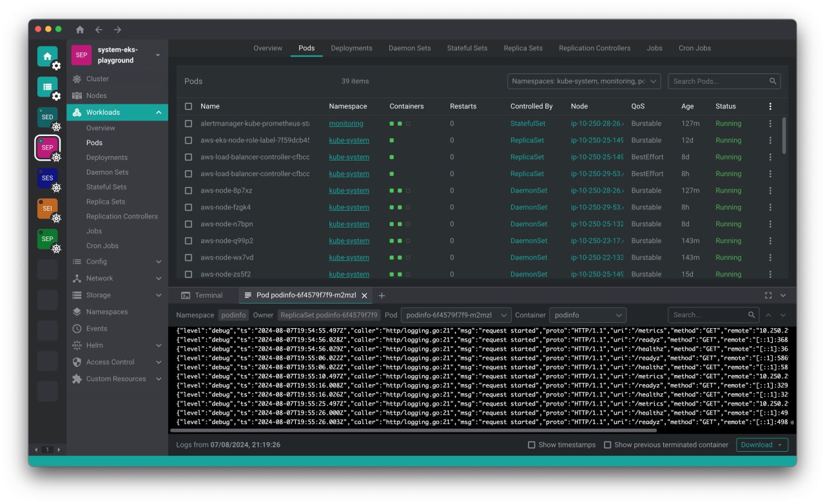The height and width of the screenshot is (504, 825).
Task: Click the search magnifier in Search Pods
Action: [x=773, y=81]
